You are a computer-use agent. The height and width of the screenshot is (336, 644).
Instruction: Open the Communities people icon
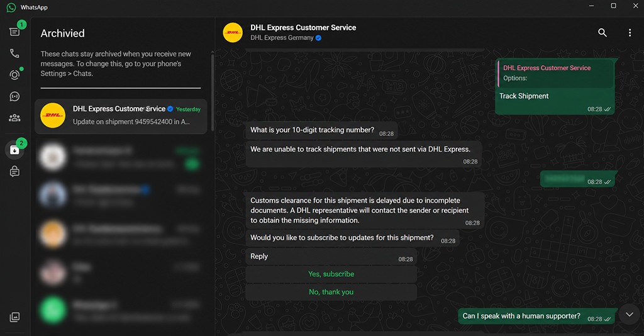point(14,118)
